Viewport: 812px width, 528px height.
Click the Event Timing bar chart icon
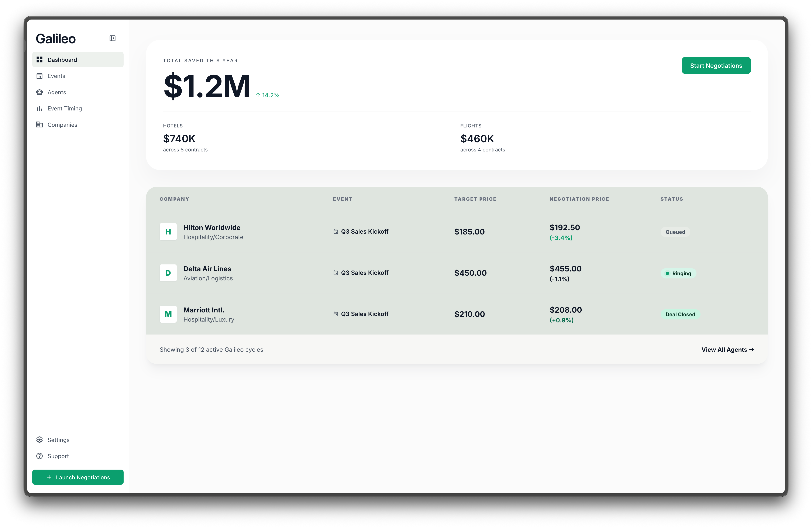tap(39, 109)
